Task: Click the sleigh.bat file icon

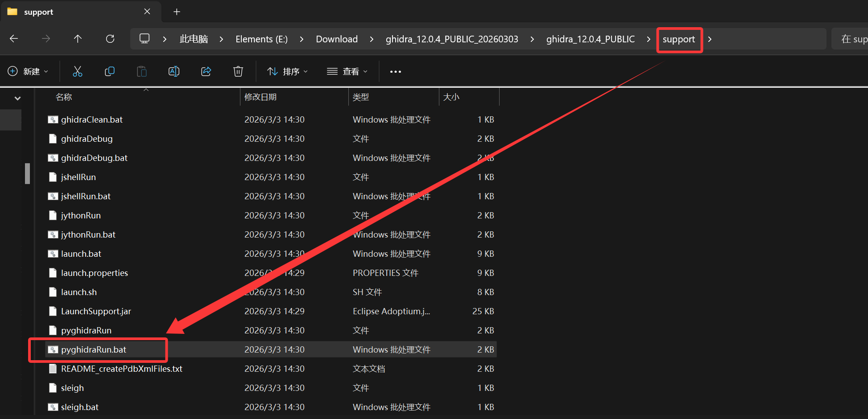Action: 53,407
